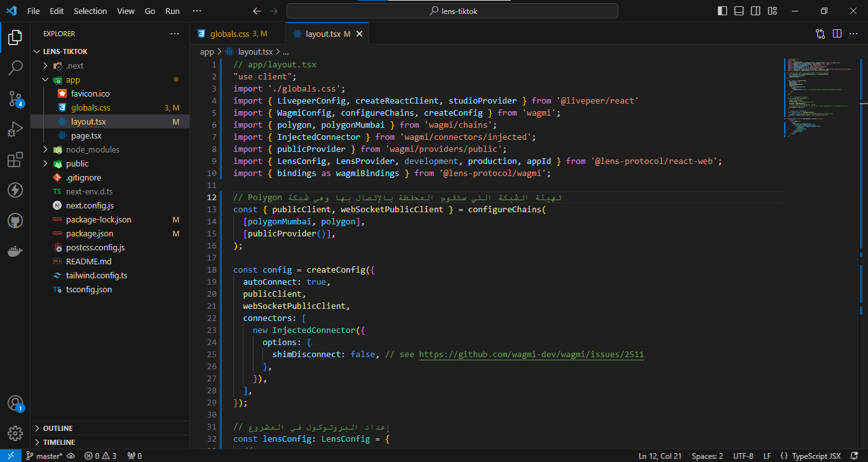
Task: Click the Manage gear icon
Action: pos(15,433)
